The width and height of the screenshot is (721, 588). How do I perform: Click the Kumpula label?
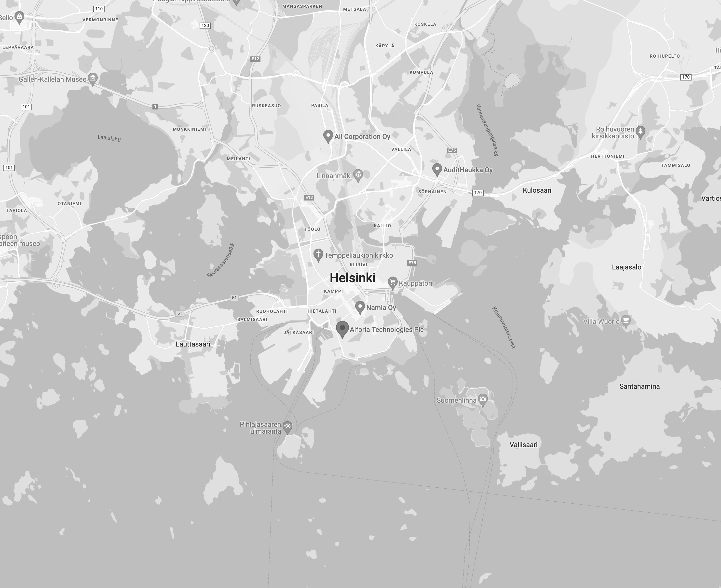pyautogui.click(x=421, y=72)
